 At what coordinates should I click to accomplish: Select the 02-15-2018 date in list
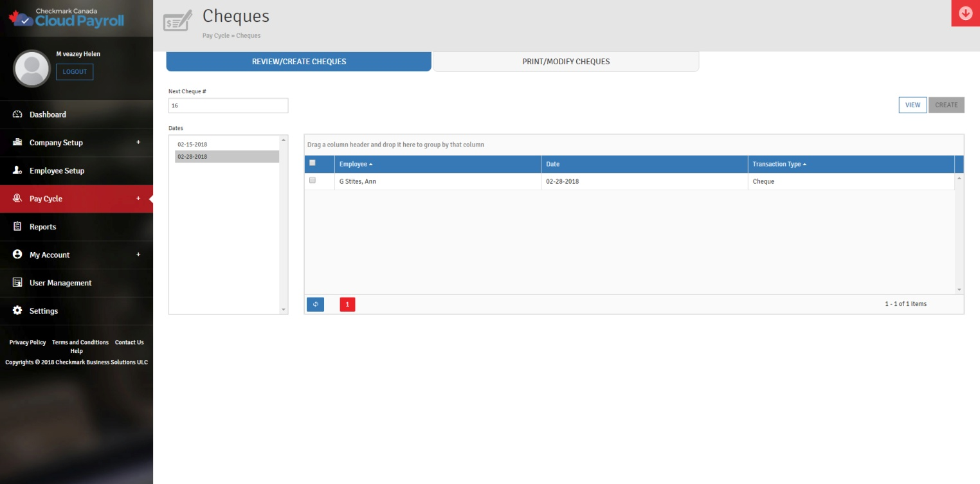[x=192, y=145]
